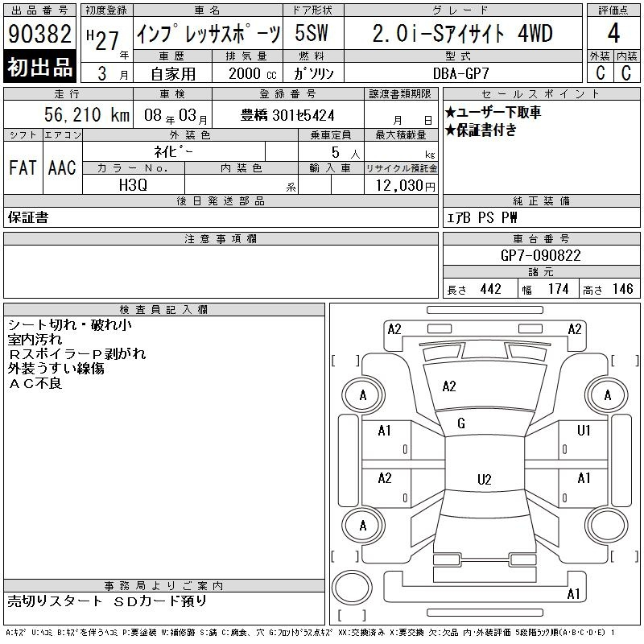
Task: Select inspector note 外装うすい線傷
Action: pos(56,369)
